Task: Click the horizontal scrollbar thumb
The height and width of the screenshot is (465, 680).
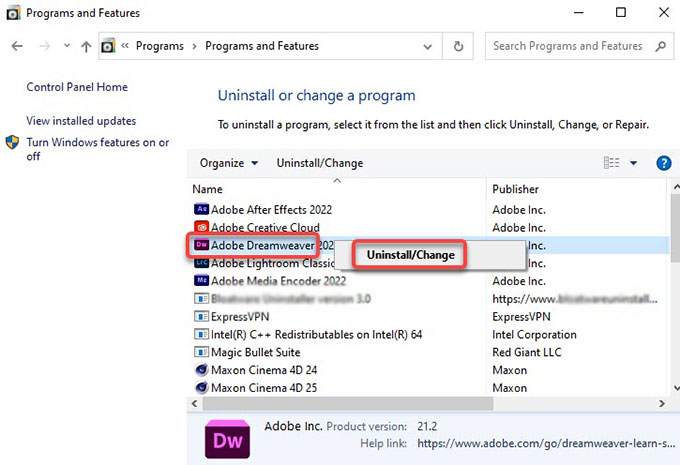Action: click(x=348, y=403)
